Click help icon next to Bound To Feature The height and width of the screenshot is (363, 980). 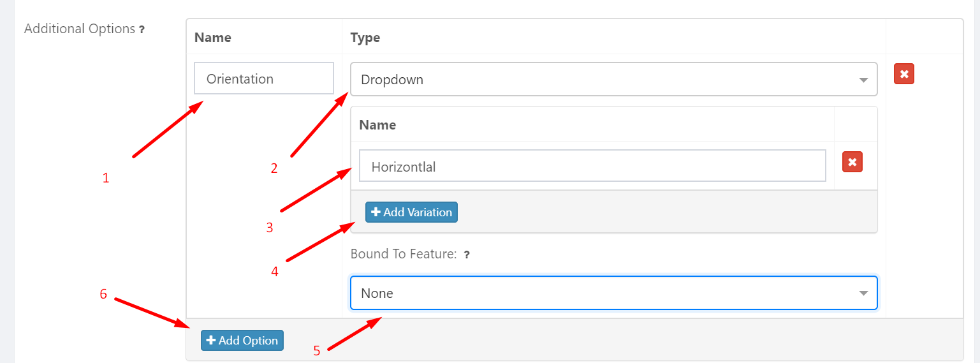coord(467,255)
